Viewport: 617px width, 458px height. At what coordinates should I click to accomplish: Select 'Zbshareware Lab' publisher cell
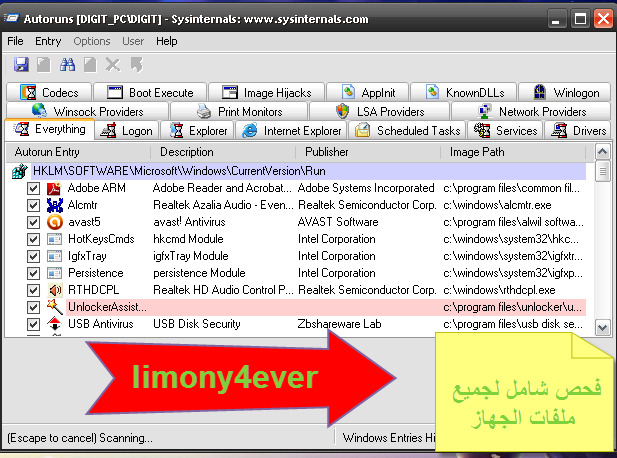tap(339, 324)
